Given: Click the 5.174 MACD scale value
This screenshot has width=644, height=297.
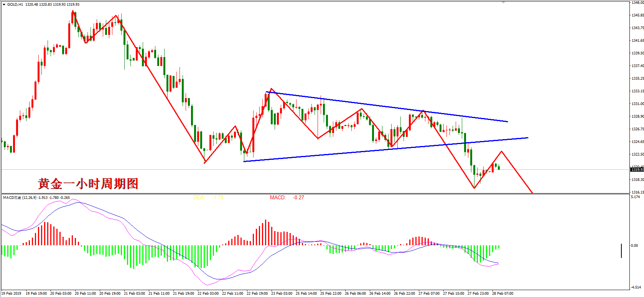Looking at the screenshot, I should pos(636,197).
